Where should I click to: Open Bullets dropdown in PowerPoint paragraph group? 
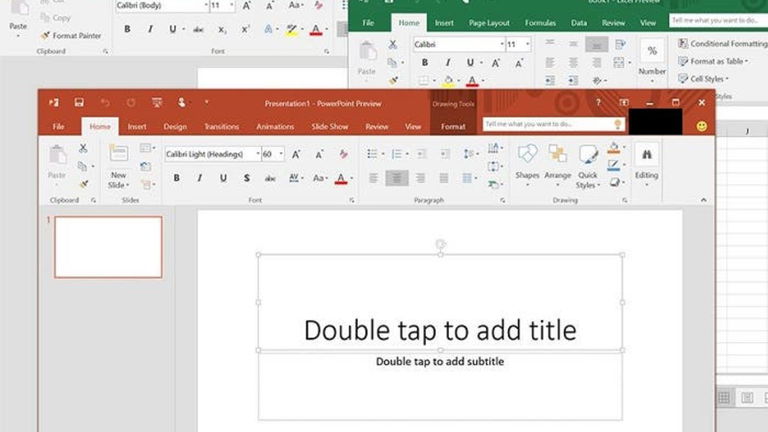(383, 154)
